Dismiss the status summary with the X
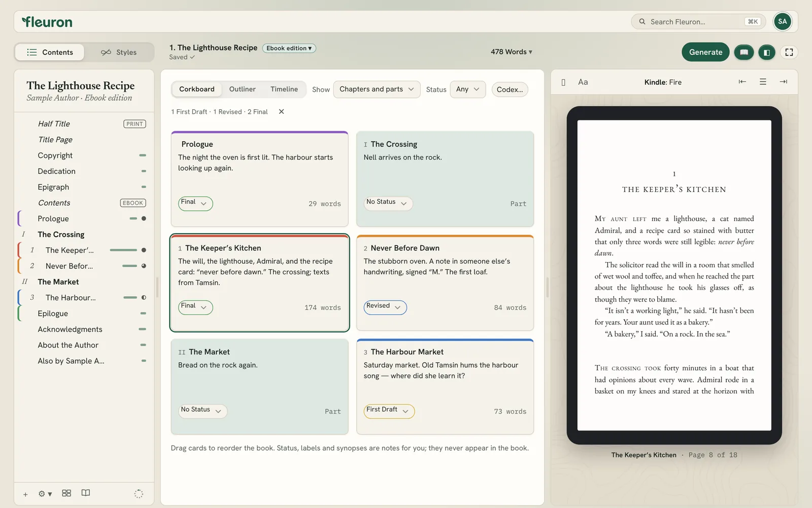This screenshot has width=812, height=508. point(281,112)
